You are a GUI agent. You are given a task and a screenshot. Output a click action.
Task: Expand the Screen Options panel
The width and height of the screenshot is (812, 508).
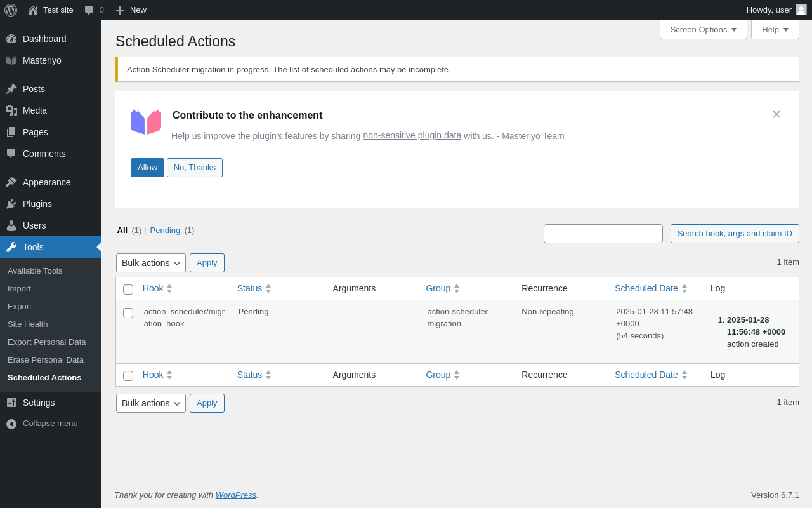[703, 29]
